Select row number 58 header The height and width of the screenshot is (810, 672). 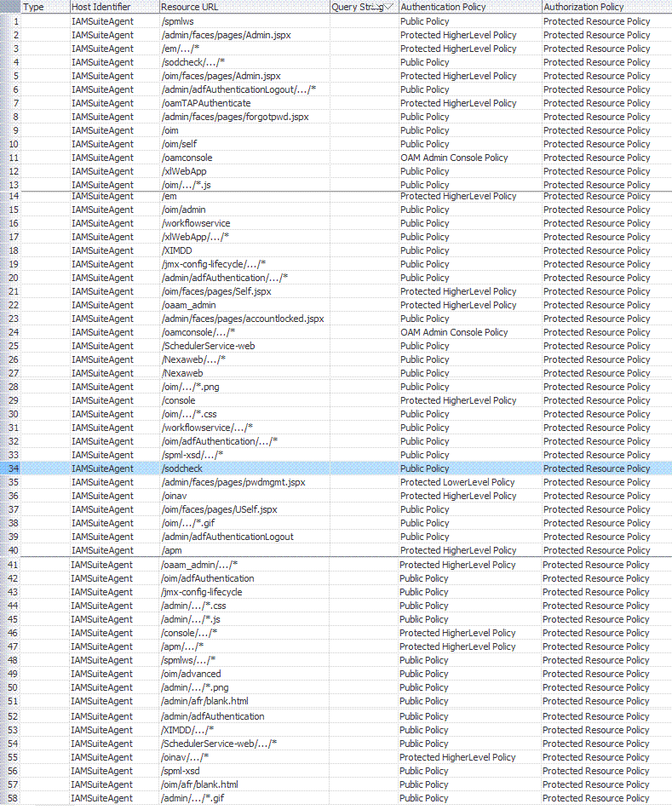pyautogui.click(x=10, y=798)
